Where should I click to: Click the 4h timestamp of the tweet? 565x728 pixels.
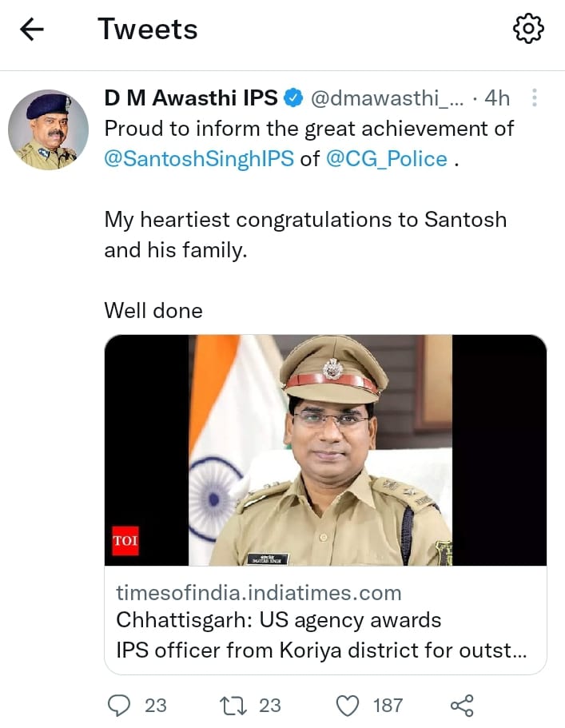click(497, 98)
